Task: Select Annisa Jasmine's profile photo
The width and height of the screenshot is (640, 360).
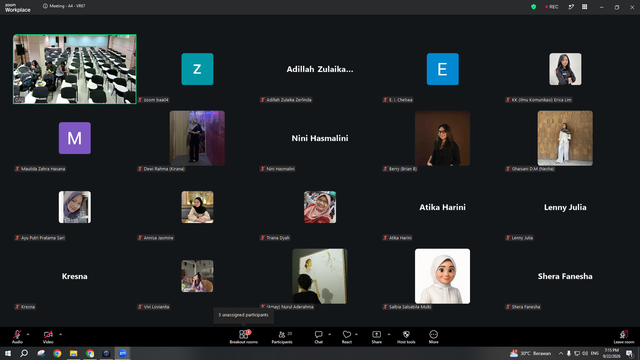Action: pos(197,207)
